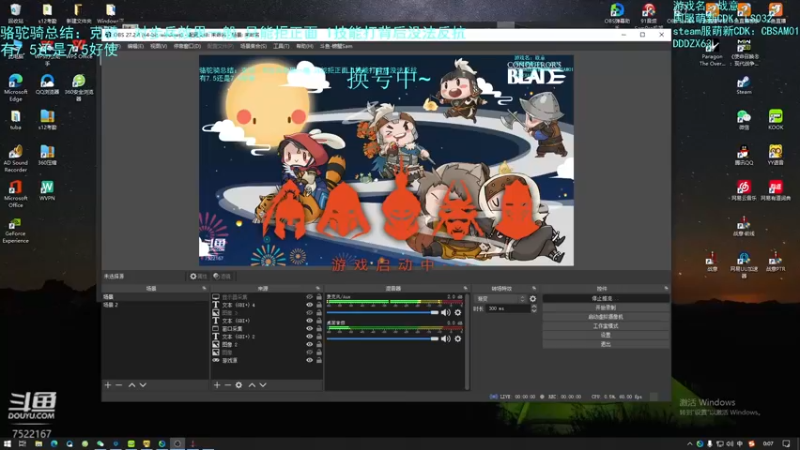The width and height of the screenshot is (800, 450).
Task: Click 启动虚拟摄像机 button
Action: pos(606,317)
